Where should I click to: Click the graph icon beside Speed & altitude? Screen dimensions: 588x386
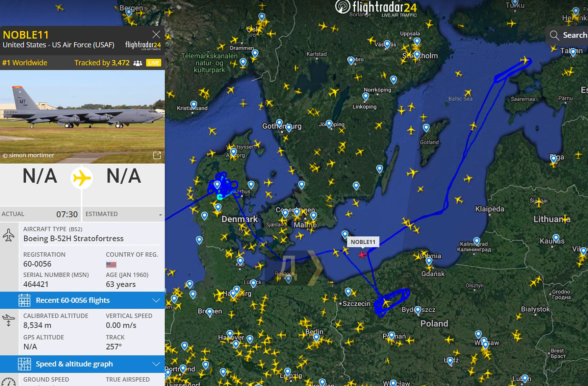point(24,364)
